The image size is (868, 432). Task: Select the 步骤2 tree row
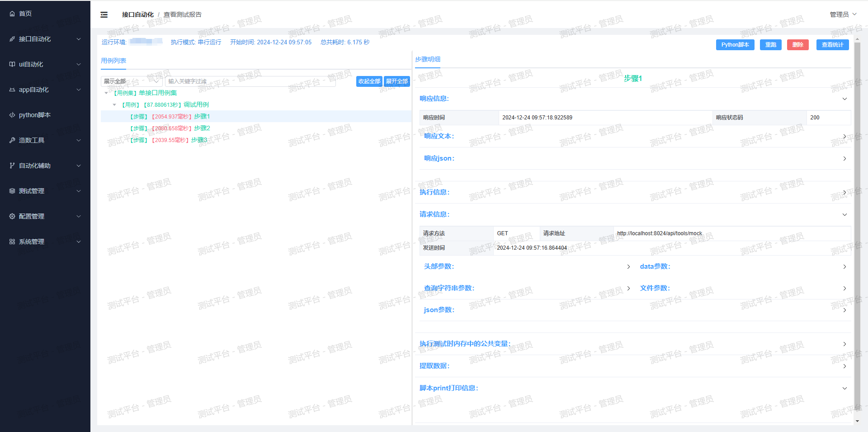256,128
